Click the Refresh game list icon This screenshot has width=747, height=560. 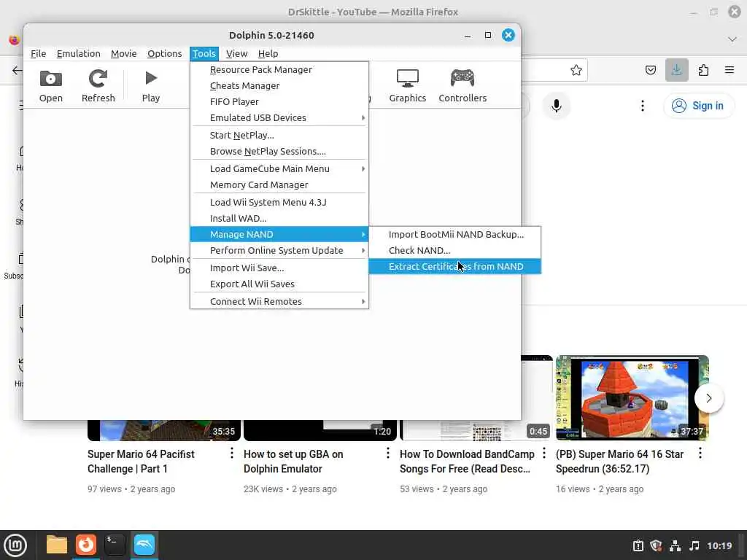coord(98,86)
